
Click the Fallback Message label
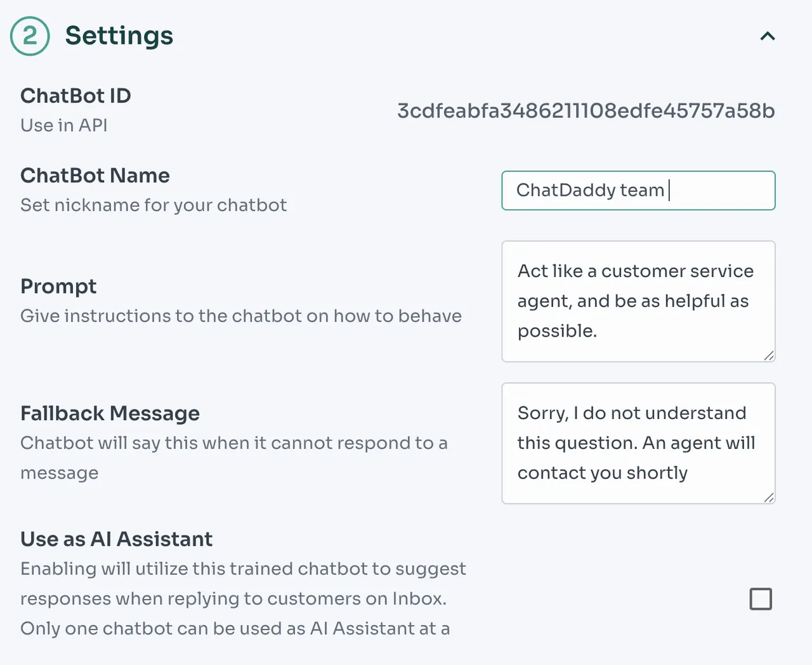(x=110, y=413)
